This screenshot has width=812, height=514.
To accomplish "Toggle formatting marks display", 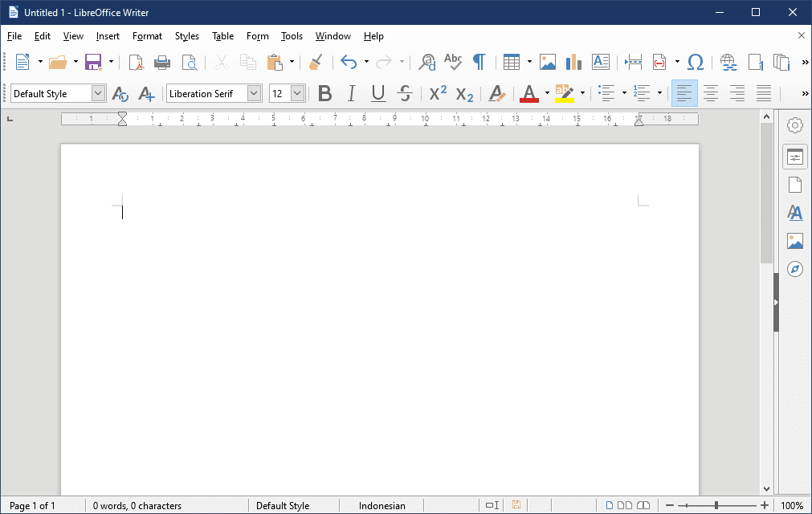I will tap(479, 62).
